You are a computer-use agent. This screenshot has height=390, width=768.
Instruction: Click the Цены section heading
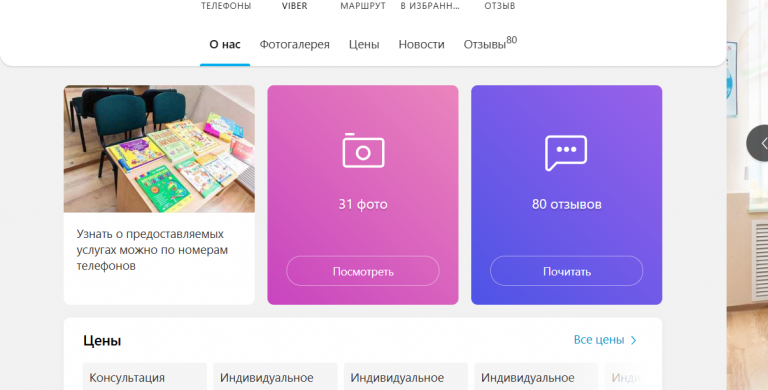pyautogui.click(x=102, y=341)
